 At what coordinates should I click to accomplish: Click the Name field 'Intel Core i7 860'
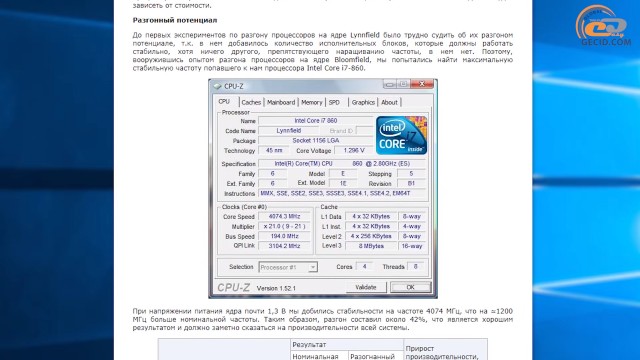click(x=316, y=121)
